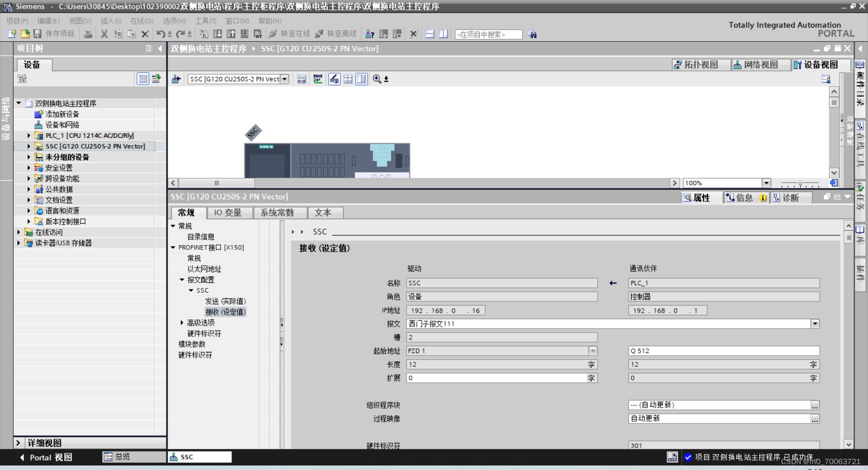Toggle the page break preview icon
This screenshot has height=470, width=868.
click(348, 79)
